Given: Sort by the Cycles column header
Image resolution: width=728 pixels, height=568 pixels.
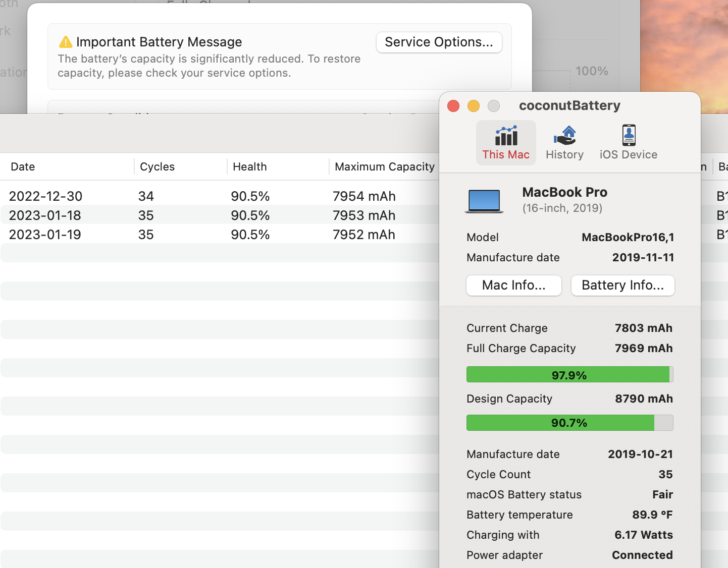Looking at the screenshot, I should pos(157,167).
